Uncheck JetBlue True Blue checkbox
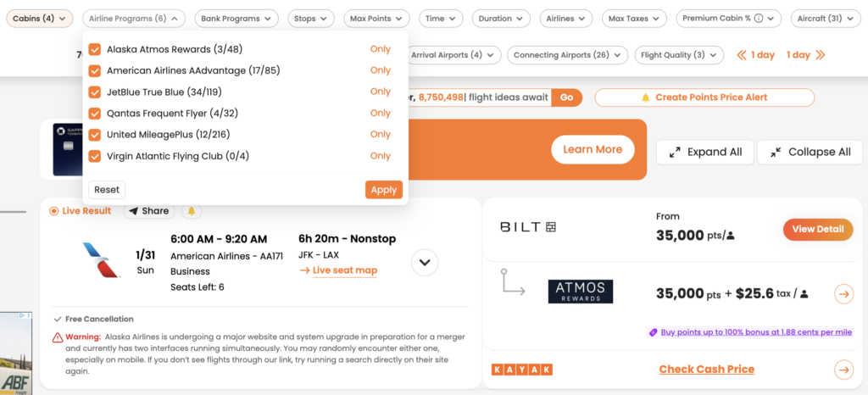Viewport: 868px width, 395px height. tap(95, 92)
